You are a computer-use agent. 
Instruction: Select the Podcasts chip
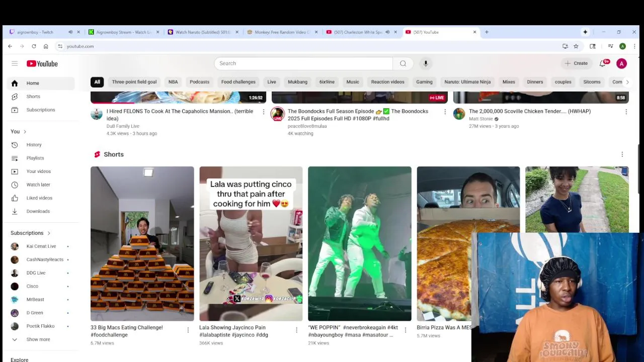coord(199,82)
